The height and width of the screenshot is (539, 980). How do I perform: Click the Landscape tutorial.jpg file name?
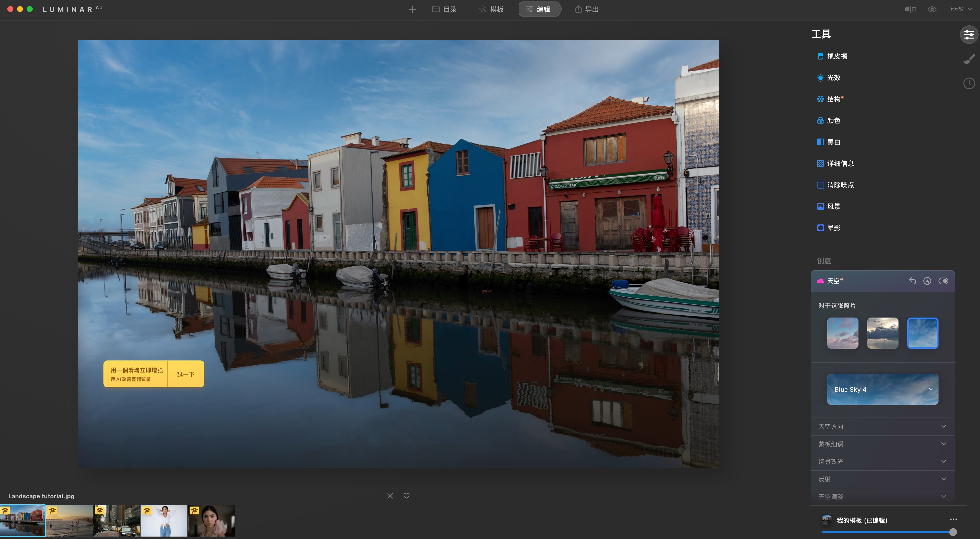point(41,496)
